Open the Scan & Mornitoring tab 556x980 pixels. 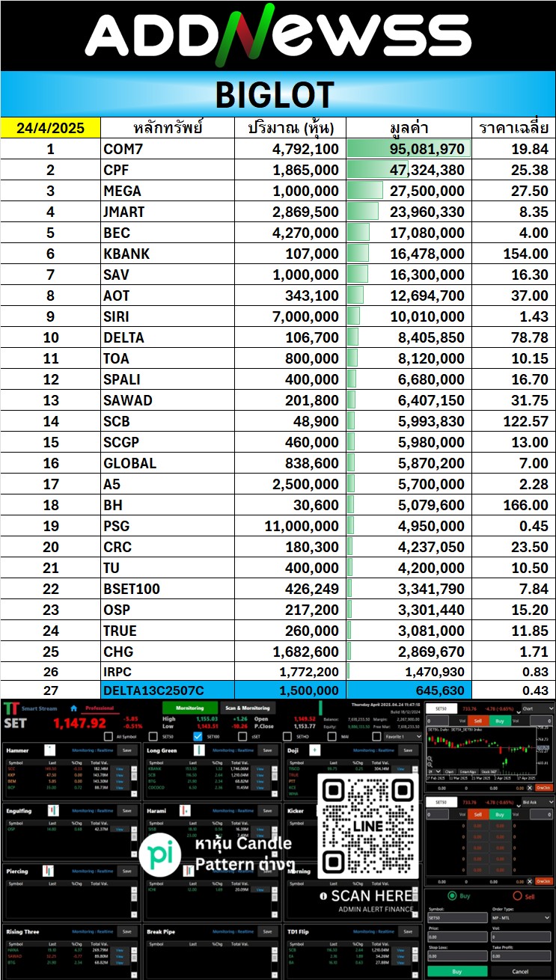[247, 708]
